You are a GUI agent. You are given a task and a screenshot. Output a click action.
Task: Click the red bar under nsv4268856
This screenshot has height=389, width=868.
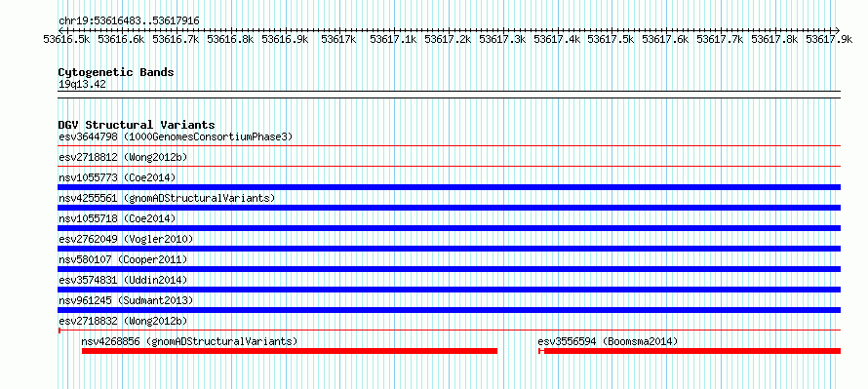(290, 351)
